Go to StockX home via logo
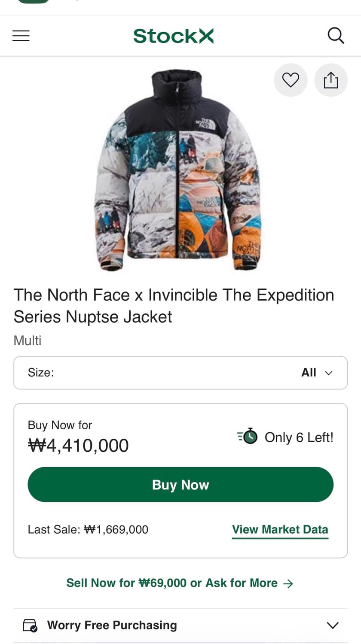Screen dimensions: 361x644 coord(173,36)
